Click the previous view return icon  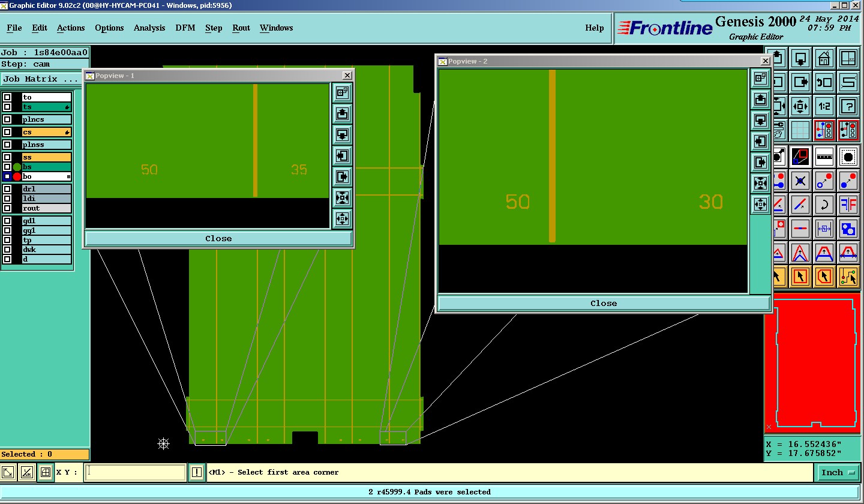824,82
